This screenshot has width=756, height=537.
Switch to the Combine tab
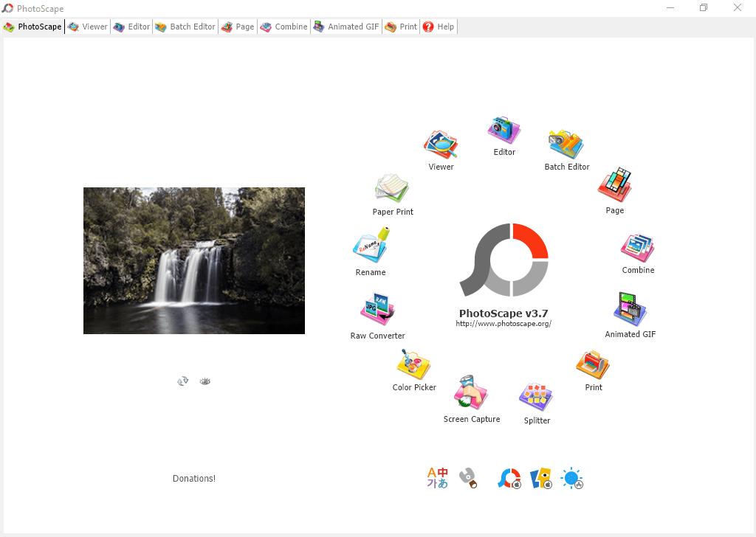(284, 27)
